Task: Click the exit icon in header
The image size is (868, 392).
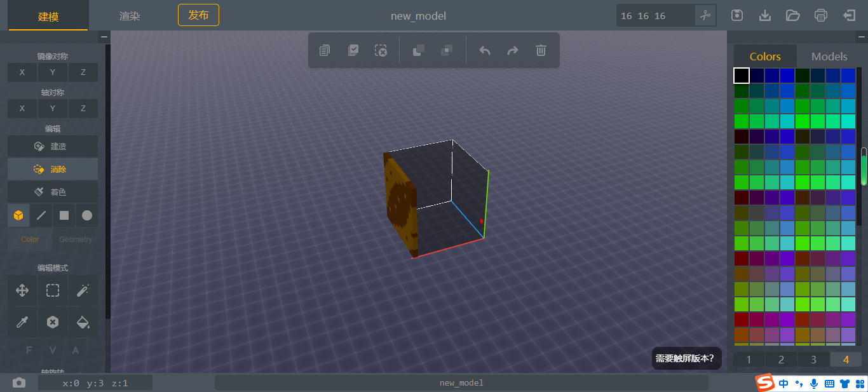Action: pyautogui.click(x=849, y=15)
